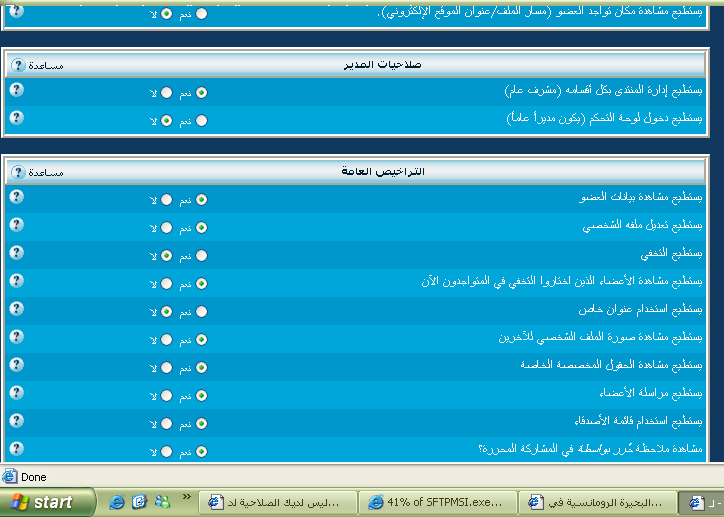Click help icon for يستطيع التخفي row

click(x=16, y=253)
